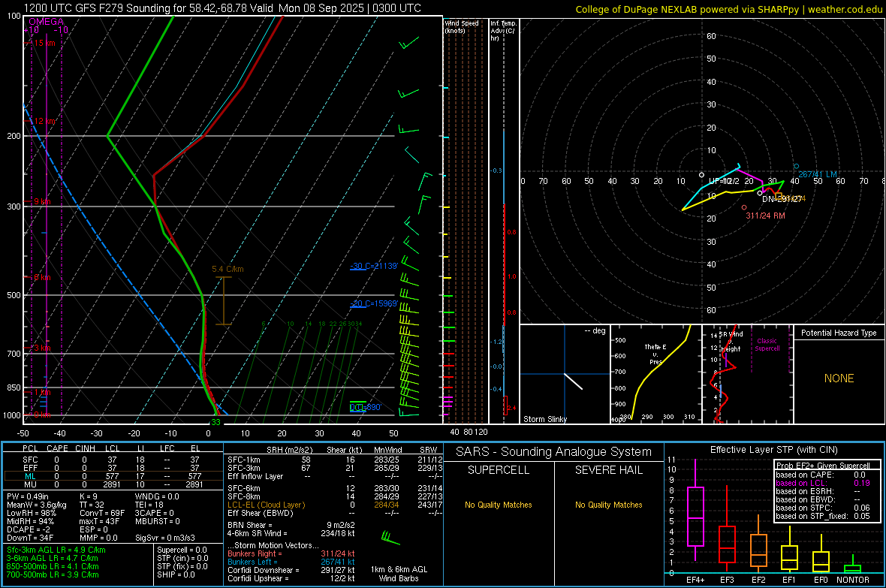
Task: Click the 12 km height marker
Action: [x=44, y=121]
